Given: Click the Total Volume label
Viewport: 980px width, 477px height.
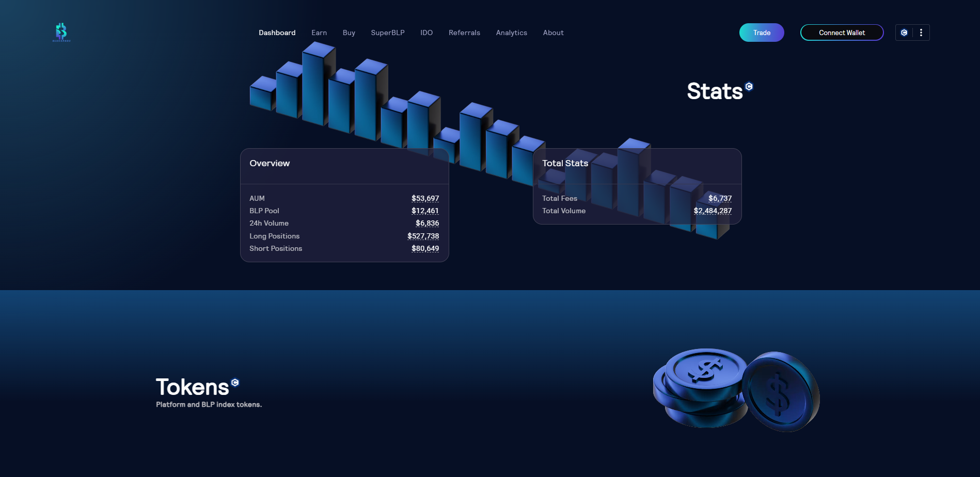Looking at the screenshot, I should click(564, 211).
